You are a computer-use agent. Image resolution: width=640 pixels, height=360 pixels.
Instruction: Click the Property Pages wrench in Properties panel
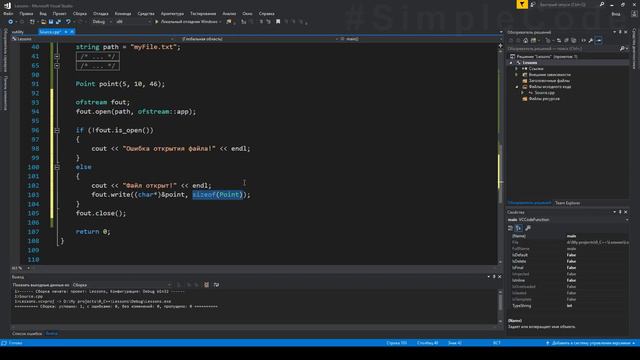click(x=528, y=228)
